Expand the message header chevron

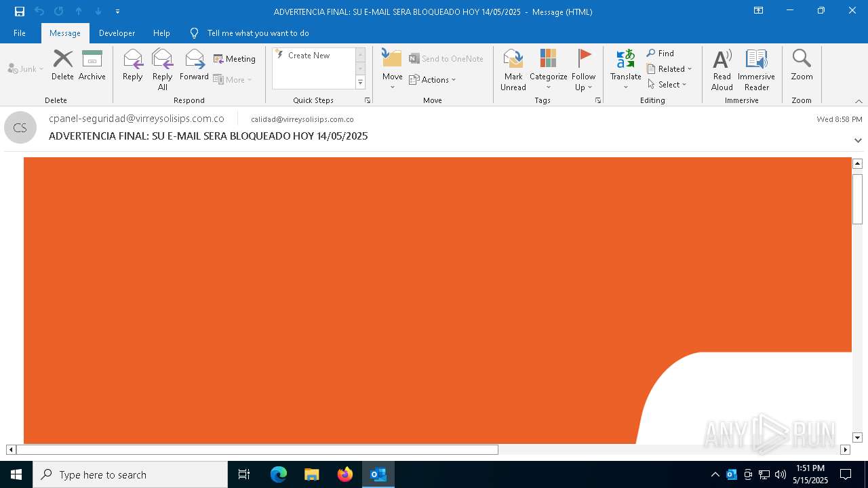pyautogui.click(x=858, y=140)
